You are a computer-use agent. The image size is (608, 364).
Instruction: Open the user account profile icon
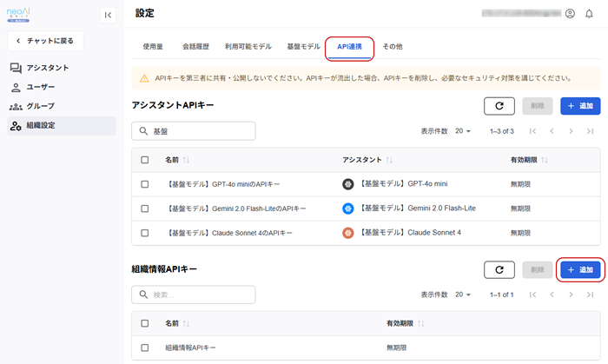coord(570,14)
